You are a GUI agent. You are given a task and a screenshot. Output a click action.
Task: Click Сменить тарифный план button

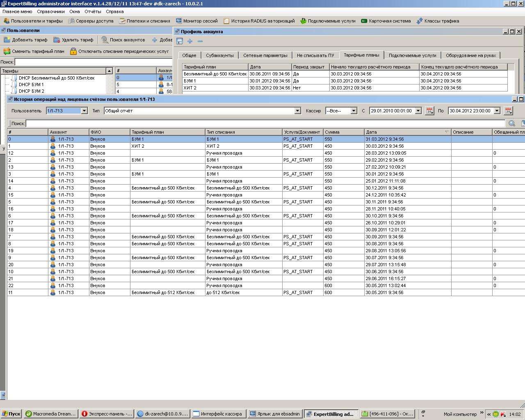(34, 51)
